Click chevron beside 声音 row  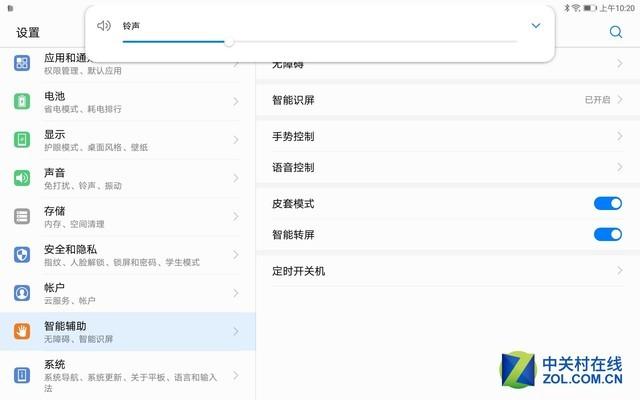tap(236, 178)
